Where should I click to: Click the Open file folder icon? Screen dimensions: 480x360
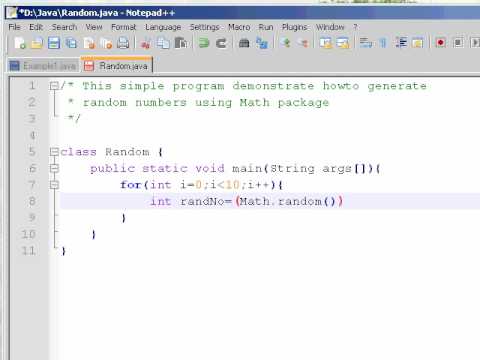pyautogui.click(x=37, y=43)
